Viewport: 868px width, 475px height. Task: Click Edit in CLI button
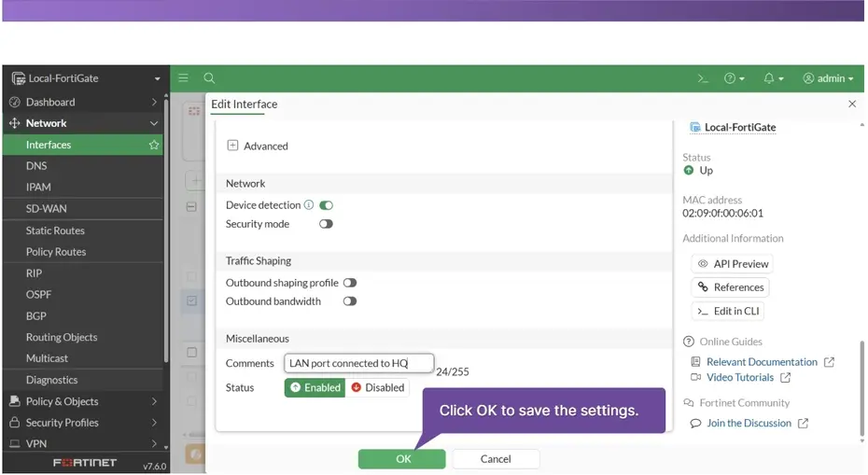click(x=727, y=311)
